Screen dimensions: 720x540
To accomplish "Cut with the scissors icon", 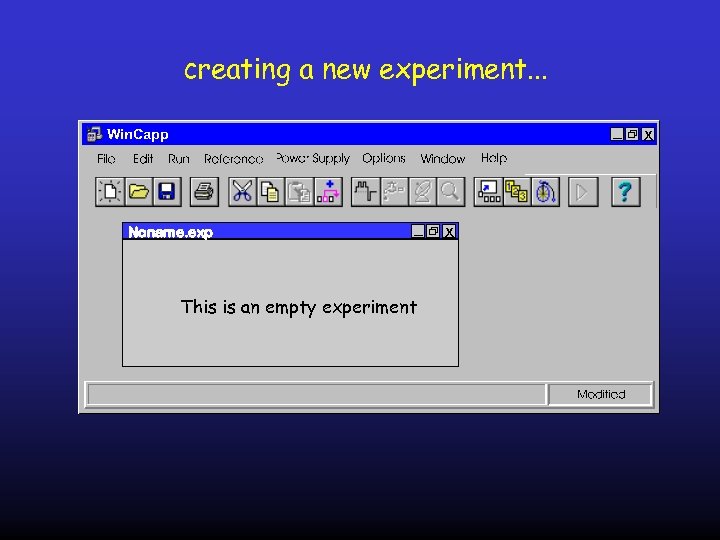I will pyautogui.click(x=242, y=191).
